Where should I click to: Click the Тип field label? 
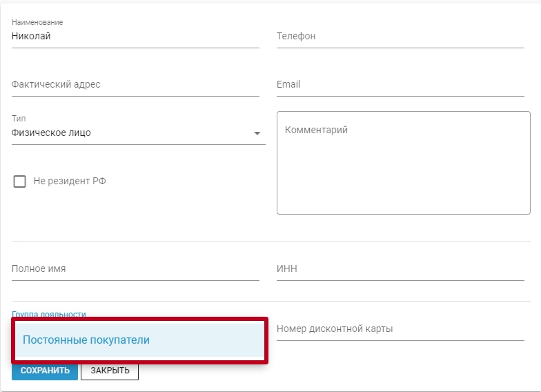[x=19, y=119]
